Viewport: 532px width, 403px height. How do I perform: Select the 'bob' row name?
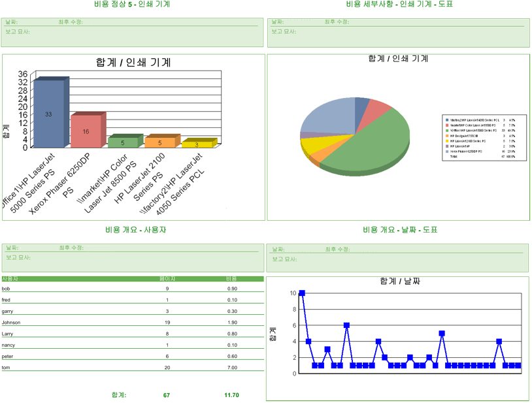[6, 289]
